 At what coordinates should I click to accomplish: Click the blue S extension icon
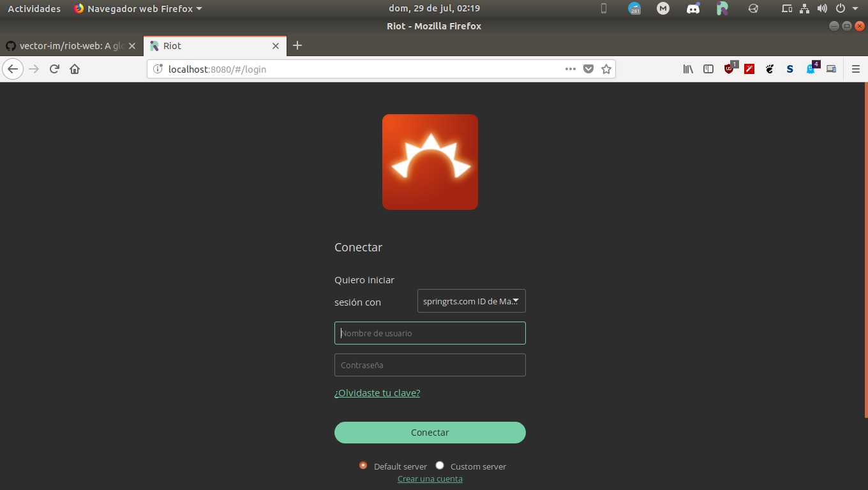click(x=790, y=69)
